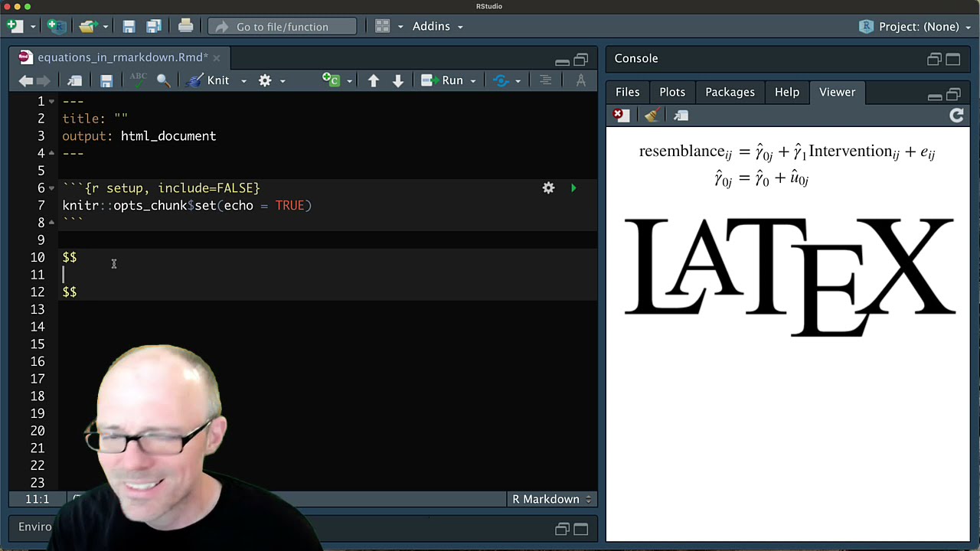Clear all viewer items with broom icon
The height and width of the screenshot is (551, 980).
[652, 116]
